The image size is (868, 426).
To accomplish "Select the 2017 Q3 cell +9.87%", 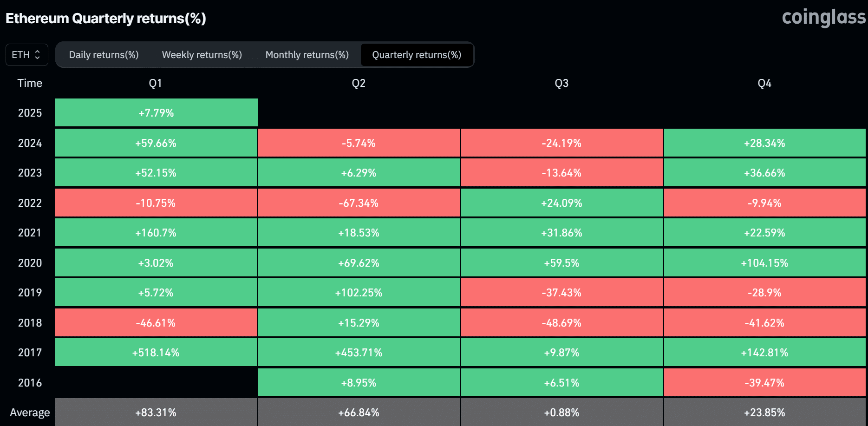I will 562,352.
